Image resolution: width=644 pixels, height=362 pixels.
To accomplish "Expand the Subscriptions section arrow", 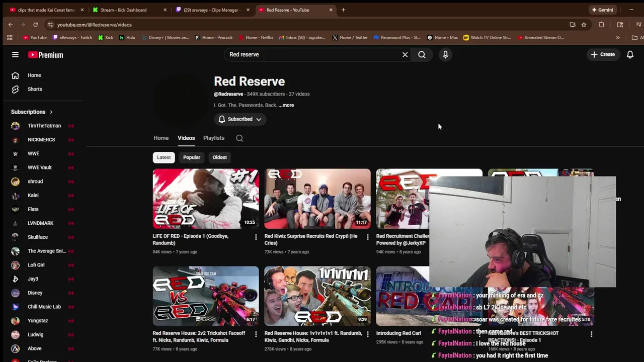I will click(x=51, y=112).
